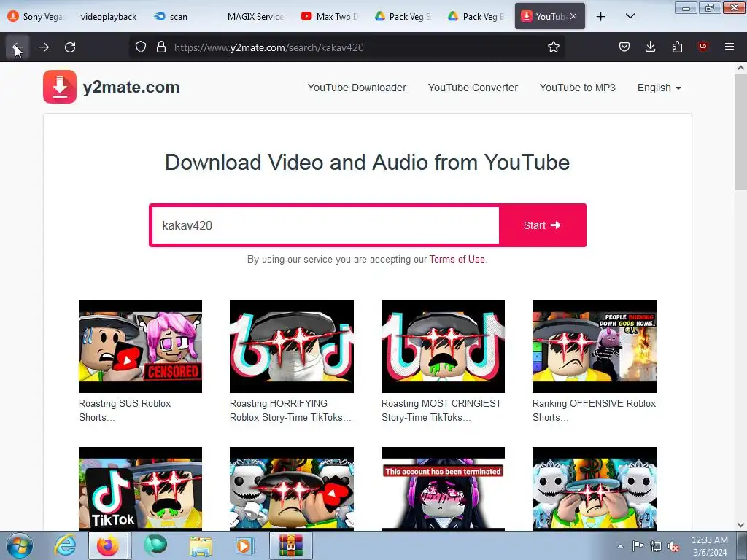747x560 pixels.
Task: Click the Roasting SUS Roblox Shorts title
Action: pos(125,411)
